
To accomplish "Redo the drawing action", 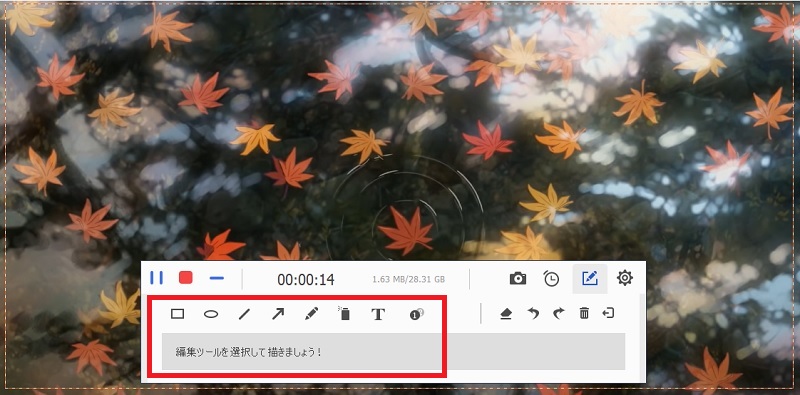I will tap(559, 314).
